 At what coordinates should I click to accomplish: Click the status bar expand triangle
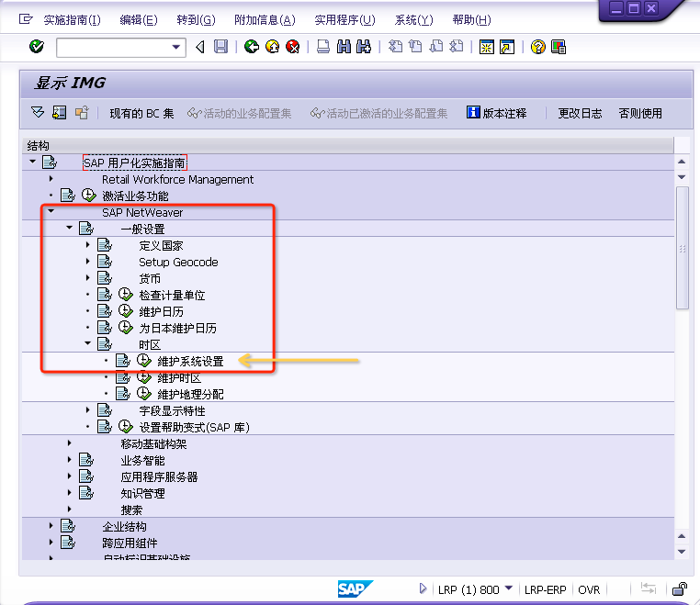click(x=423, y=589)
